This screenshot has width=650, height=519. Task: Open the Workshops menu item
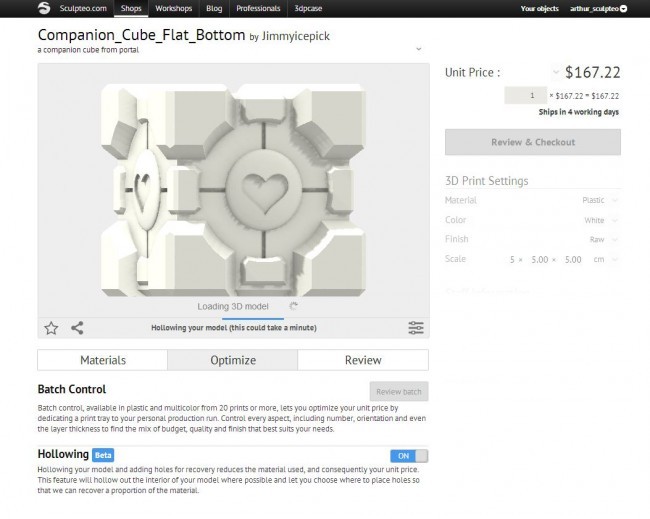[174, 8]
